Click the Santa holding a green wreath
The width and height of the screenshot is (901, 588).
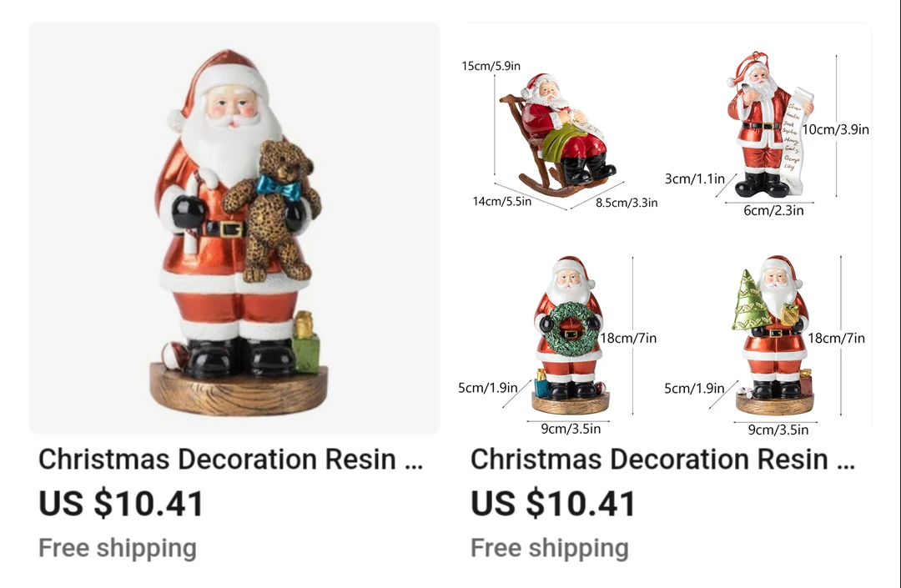(570, 334)
